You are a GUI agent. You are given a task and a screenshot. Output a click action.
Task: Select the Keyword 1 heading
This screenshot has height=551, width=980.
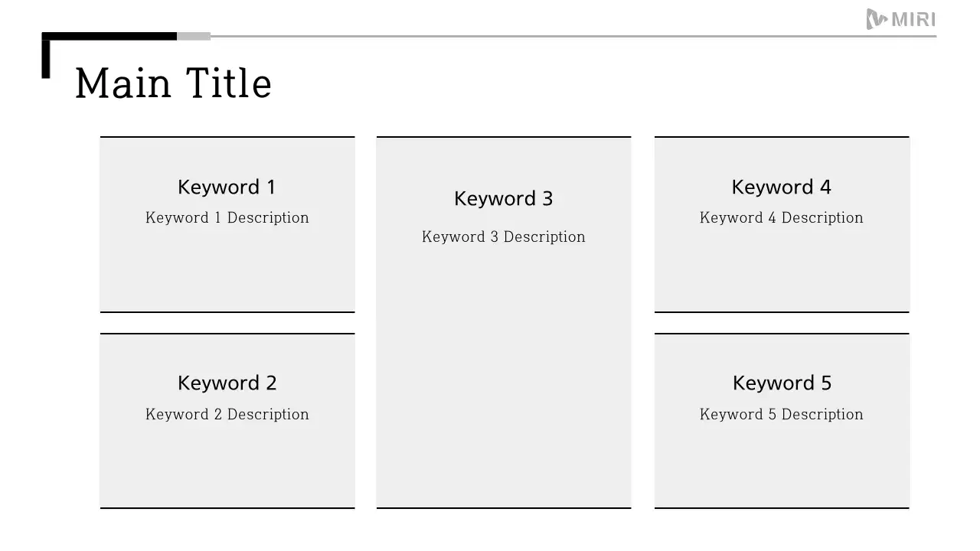227,187
